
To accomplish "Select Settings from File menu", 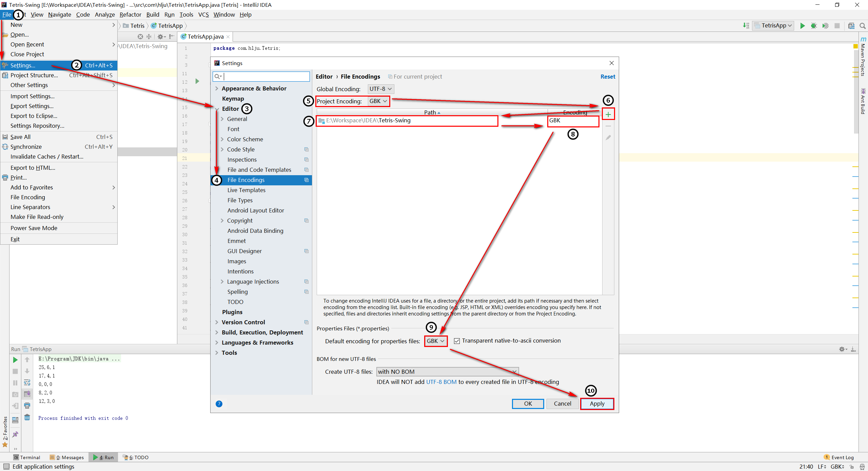I will pos(23,65).
